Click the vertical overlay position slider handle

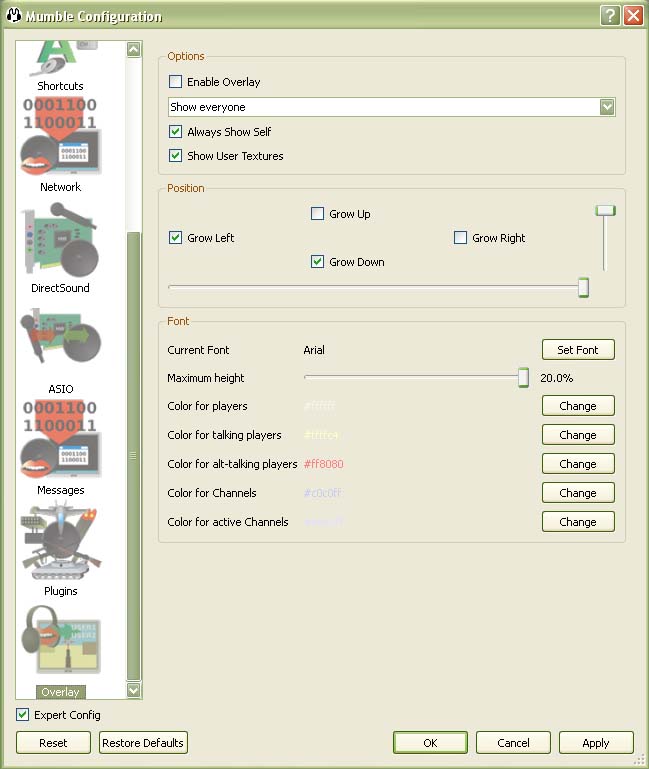pyautogui.click(x=605, y=210)
